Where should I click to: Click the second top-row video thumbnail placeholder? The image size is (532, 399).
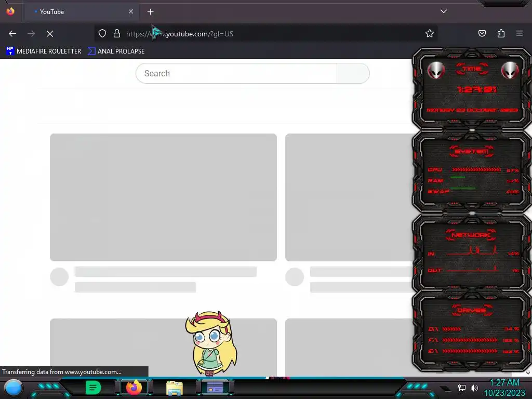click(x=349, y=197)
